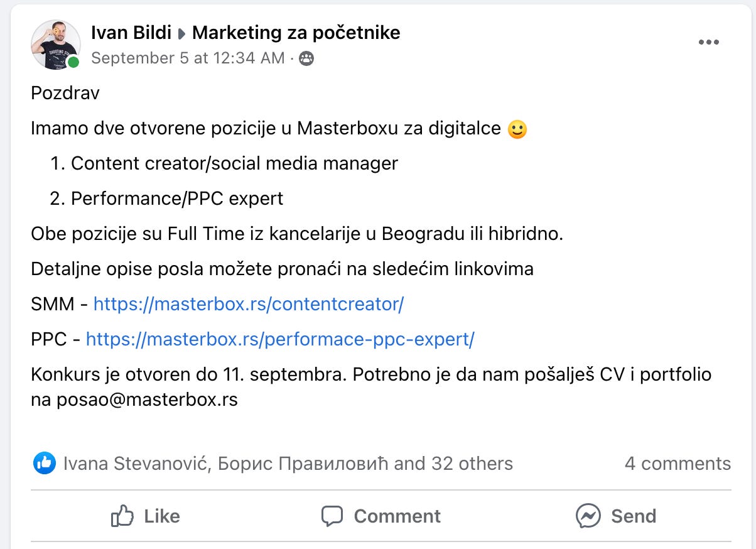This screenshot has height=549, width=756.
Task: Click the smiling emoji in the post
Action: (517, 128)
